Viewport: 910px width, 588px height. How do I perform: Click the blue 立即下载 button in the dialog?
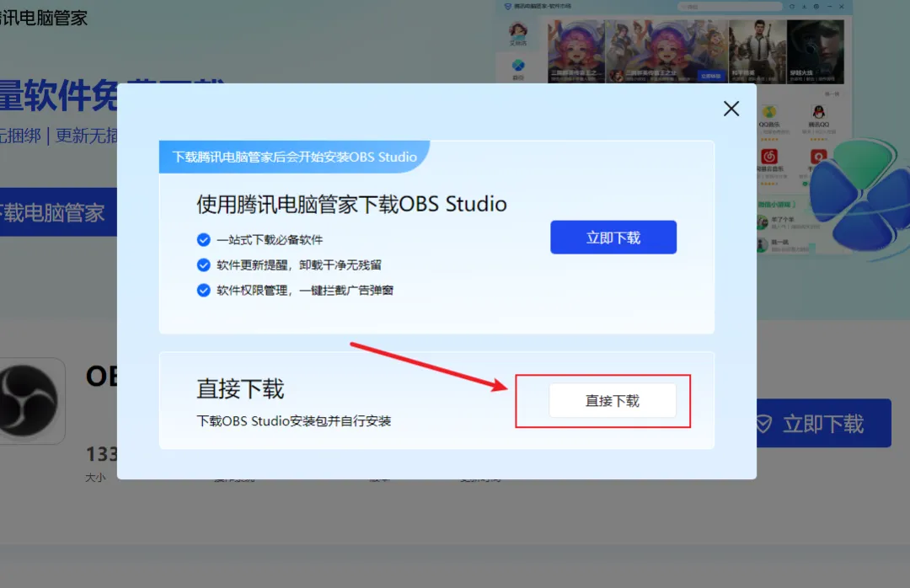coord(613,238)
